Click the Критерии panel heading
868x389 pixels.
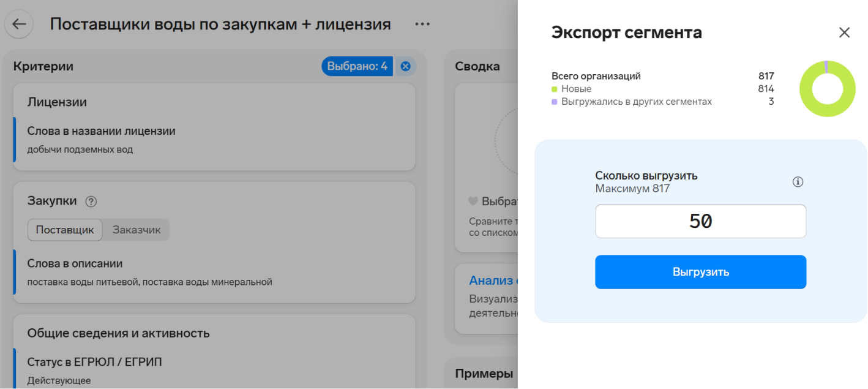[x=43, y=66]
